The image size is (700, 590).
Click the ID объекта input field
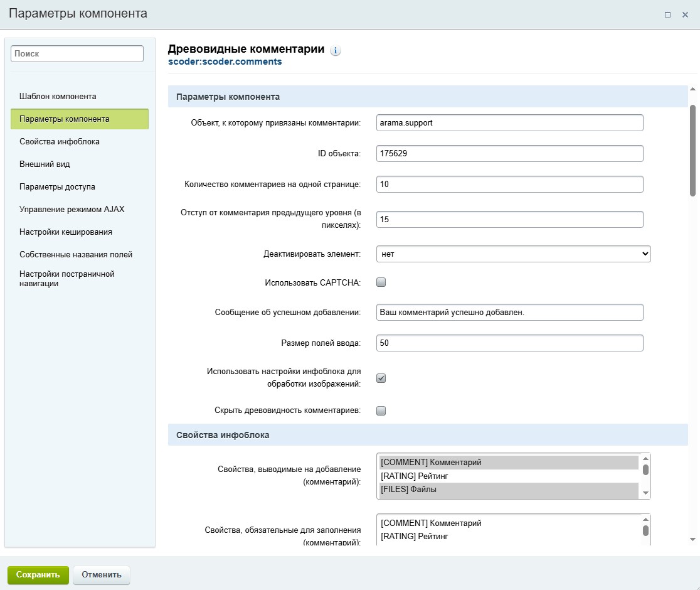tap(509, 153)
